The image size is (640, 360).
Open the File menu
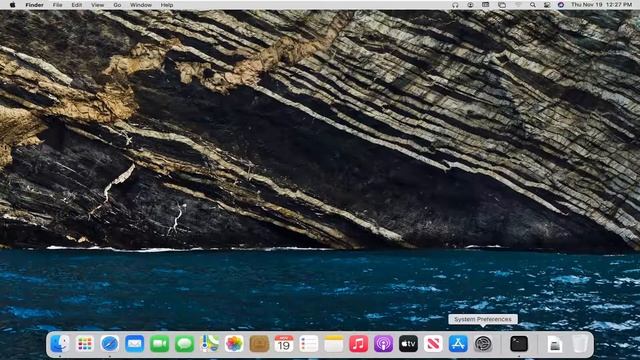58,5
